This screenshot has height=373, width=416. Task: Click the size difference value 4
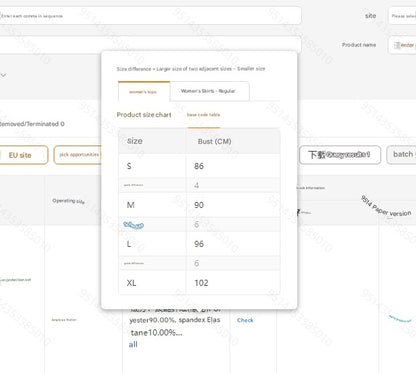click(x=197, y=185)
